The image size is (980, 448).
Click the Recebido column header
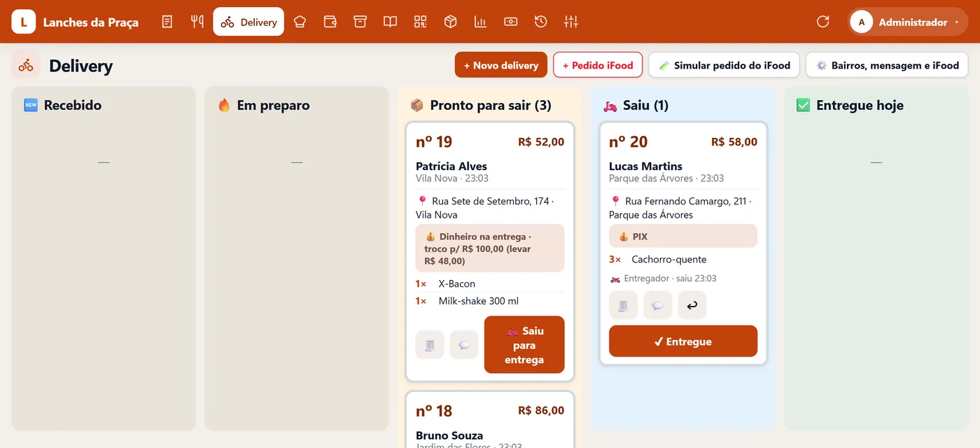click(x=62, y=105)
